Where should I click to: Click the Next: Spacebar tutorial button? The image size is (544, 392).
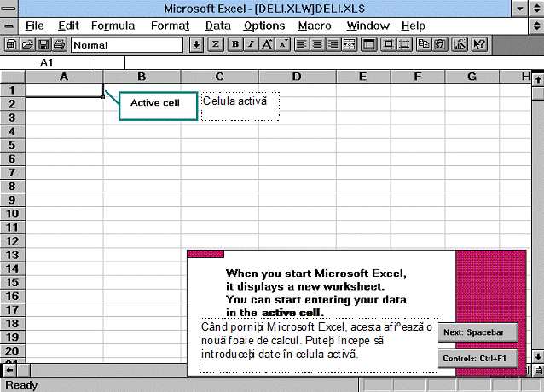pyautogui.click(x=478, y=332)
